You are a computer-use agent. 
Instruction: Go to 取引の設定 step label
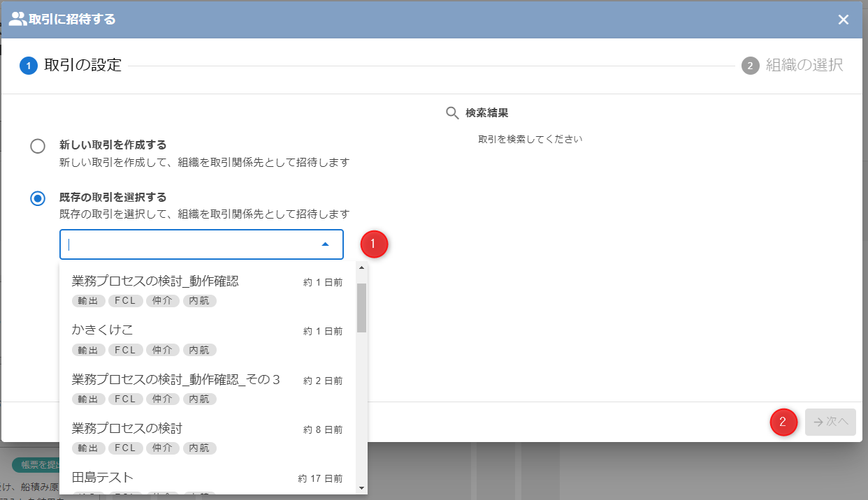(x=82, y=66)
